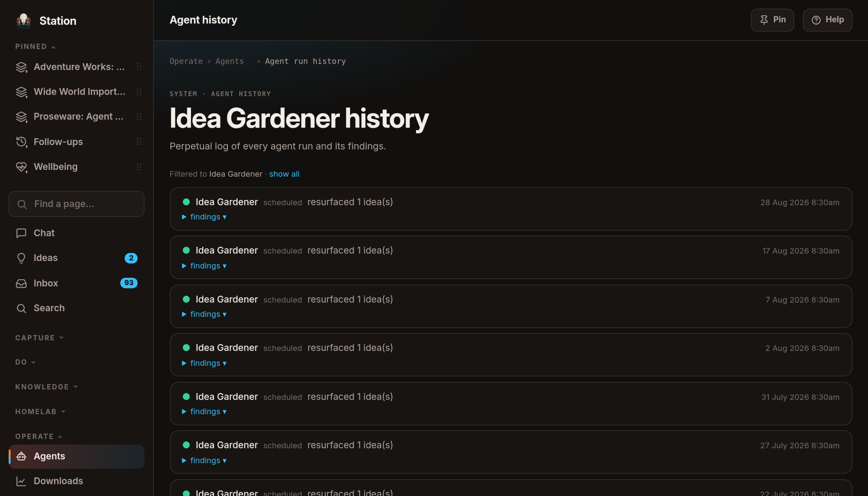Click Operate in the breadcrumb
This screenshot has height=496, width=868.
click(186, 61)
